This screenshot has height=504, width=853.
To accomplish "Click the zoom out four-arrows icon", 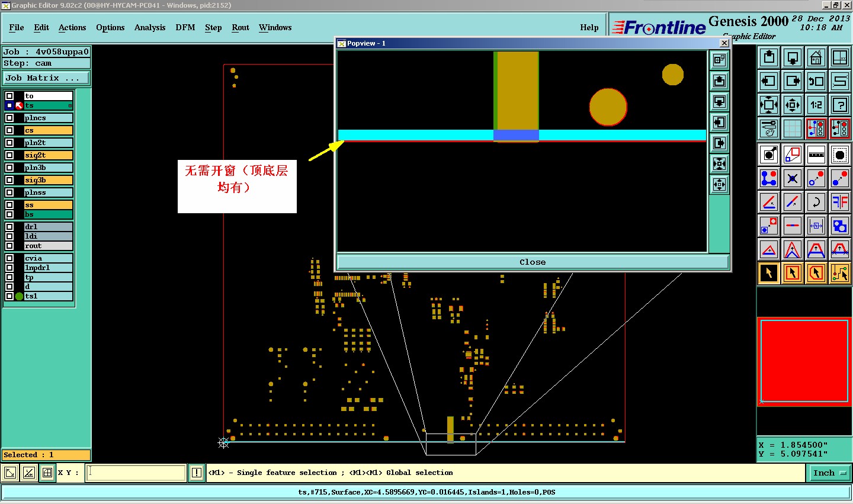I will [x=769, y=105].
